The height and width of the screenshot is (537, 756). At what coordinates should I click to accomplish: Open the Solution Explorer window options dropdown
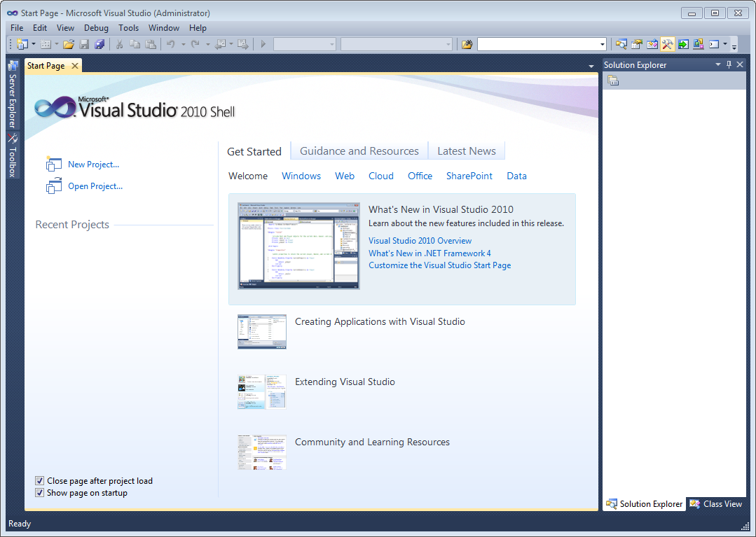[717, 64]
